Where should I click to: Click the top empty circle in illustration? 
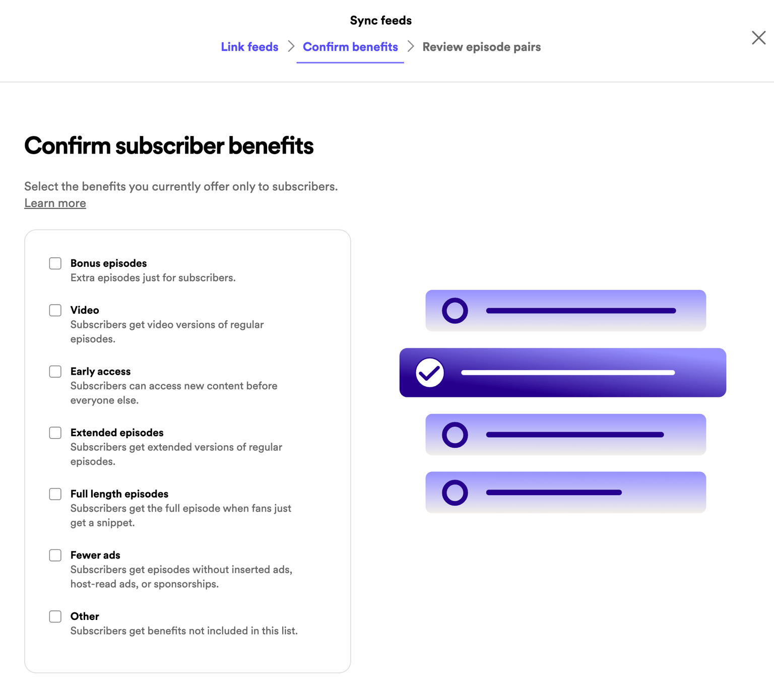pos(455,311)
